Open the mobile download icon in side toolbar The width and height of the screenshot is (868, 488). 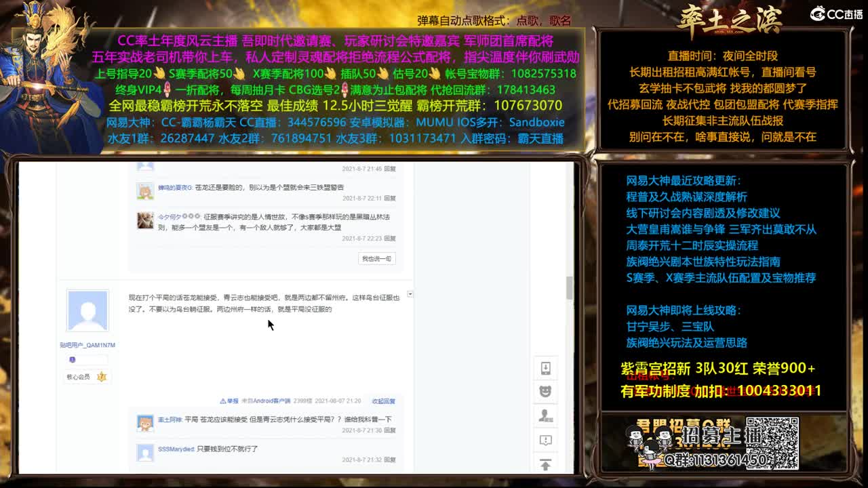(545, 368)
